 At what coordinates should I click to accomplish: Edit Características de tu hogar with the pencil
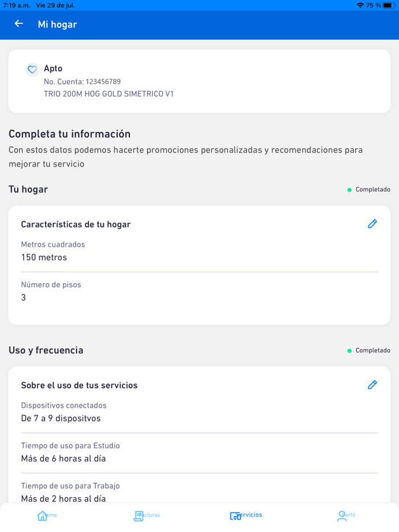click(372, 224)
